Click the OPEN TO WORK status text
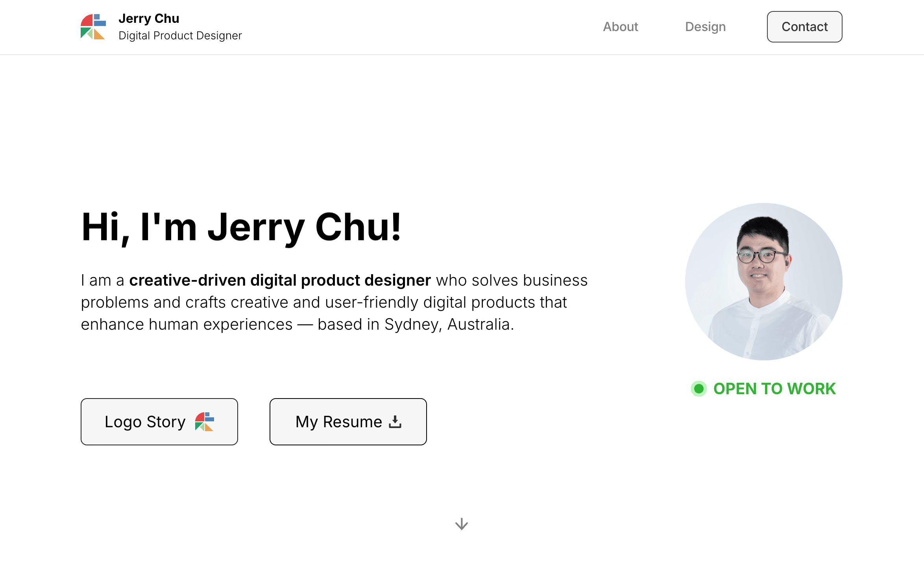 click(x=774, y=389)
